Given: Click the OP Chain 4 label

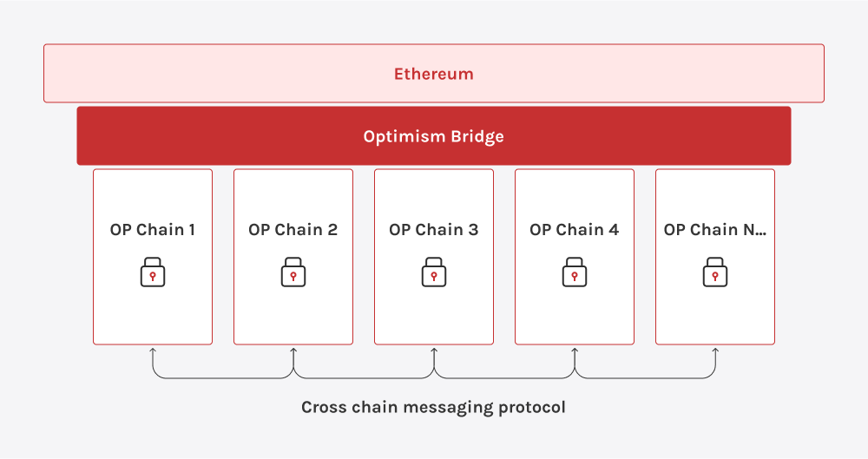Looking at the screenshot, I should click(x=575, y=230).
